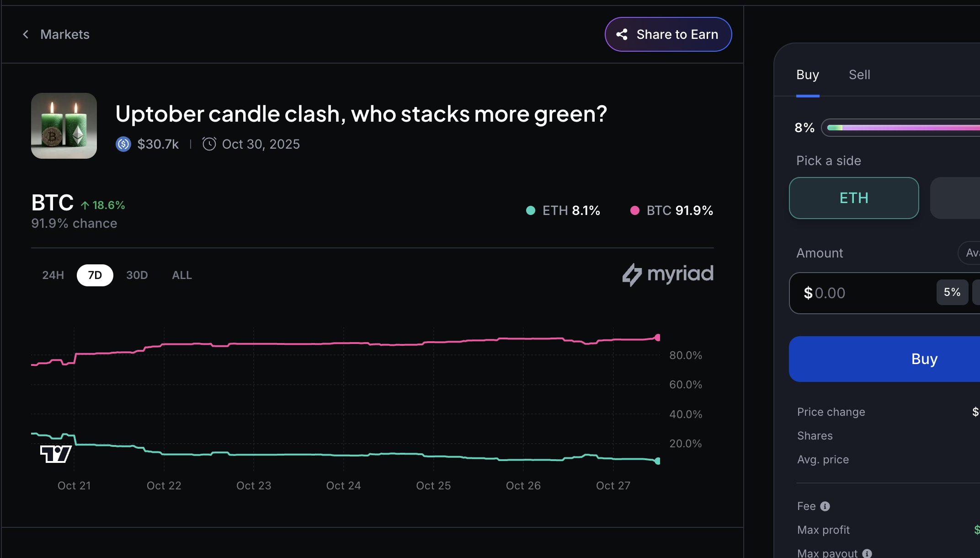The width and height of the screenshot is (980, 558).
Task: Switch to the Sell tab
Action: (859, 75)
